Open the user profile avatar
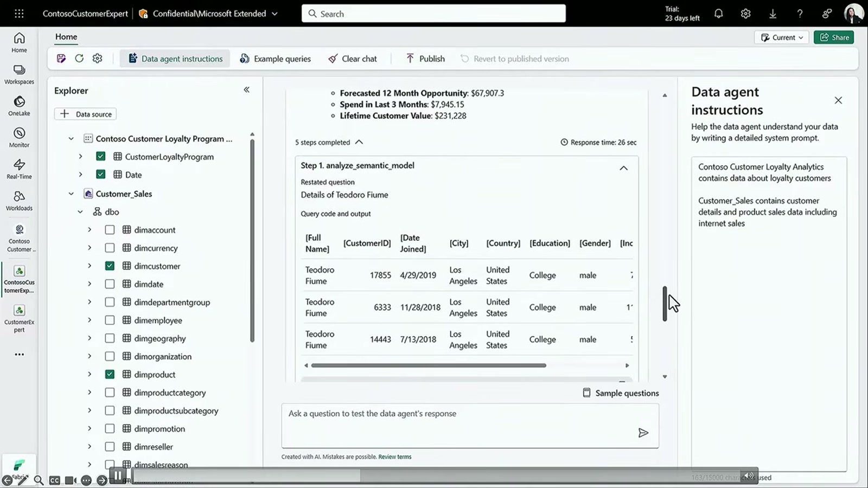The width and height of the screenshot is (868, 488). coord(853,14)
